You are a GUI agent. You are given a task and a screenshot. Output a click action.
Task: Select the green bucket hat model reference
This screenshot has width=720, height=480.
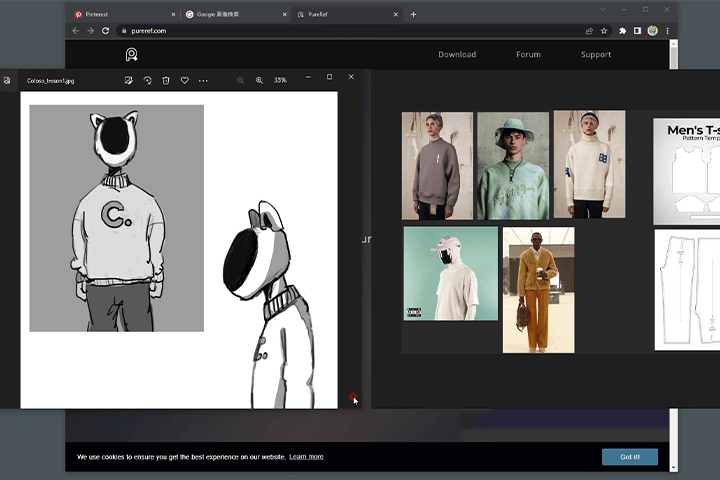click(x=513, y=166)
